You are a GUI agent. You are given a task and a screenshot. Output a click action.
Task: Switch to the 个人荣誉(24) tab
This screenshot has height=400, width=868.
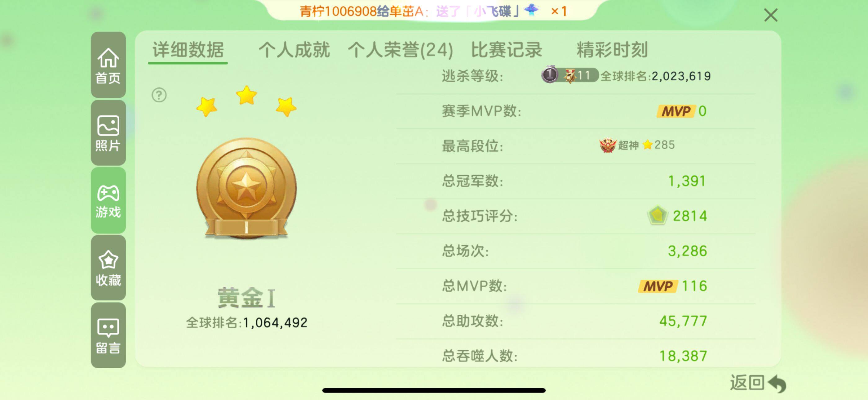(x=400, y=50)
